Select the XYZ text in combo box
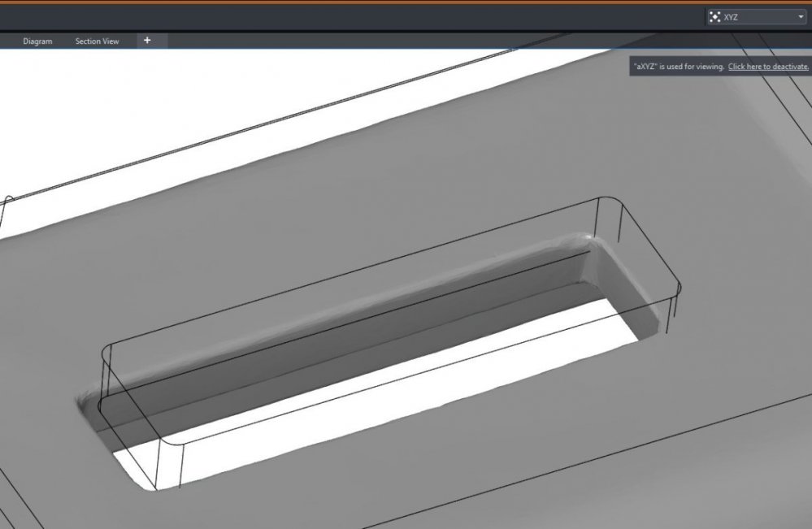The image size is (812, 529). click(x=731, y=18)
